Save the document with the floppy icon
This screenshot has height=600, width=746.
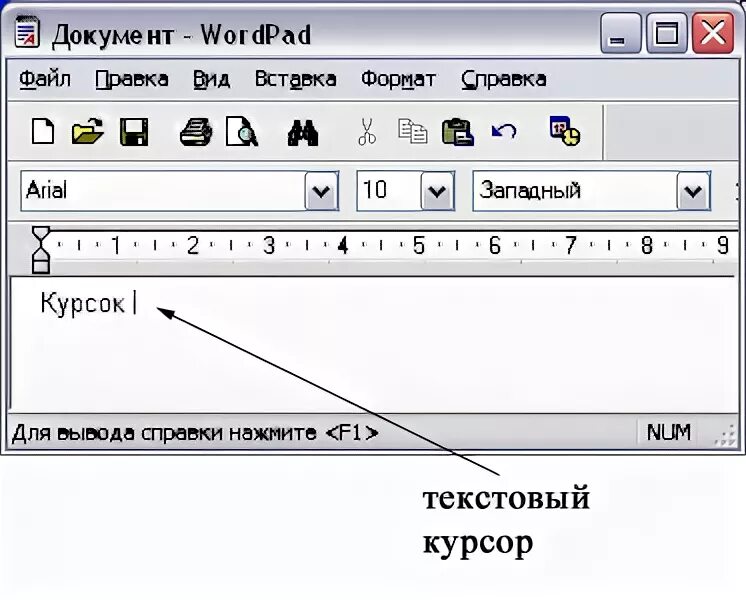tap(134, 132)
